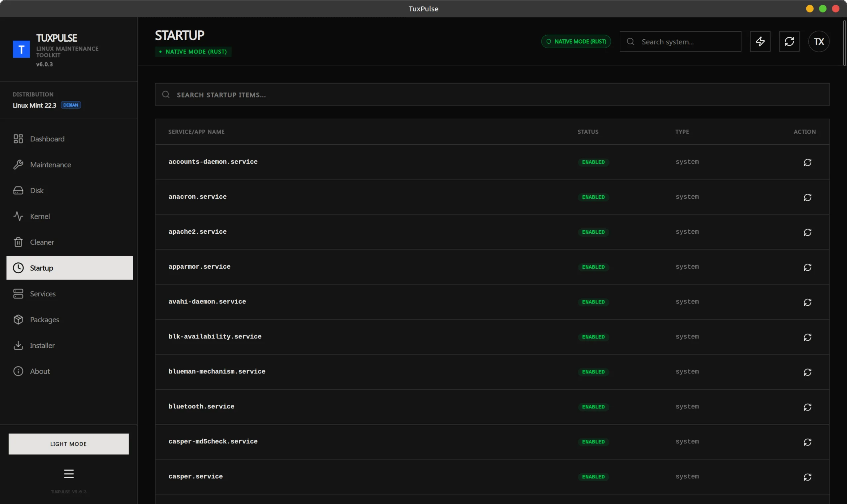Click the lightning bolt quick action icon
Image resolution: width=847 pixels, height=504 pixels.
tap(760, 41)
